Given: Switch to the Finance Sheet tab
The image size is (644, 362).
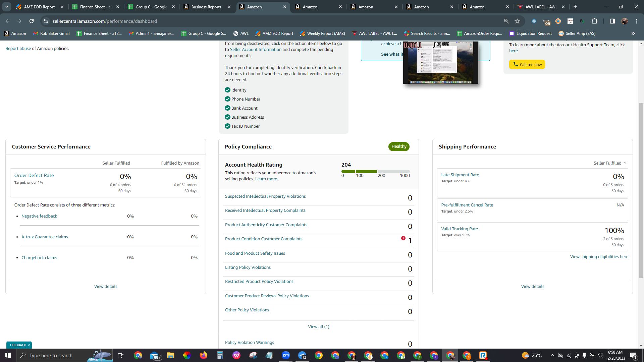Looking at the screenshot, I should click(x=96, y=7).
